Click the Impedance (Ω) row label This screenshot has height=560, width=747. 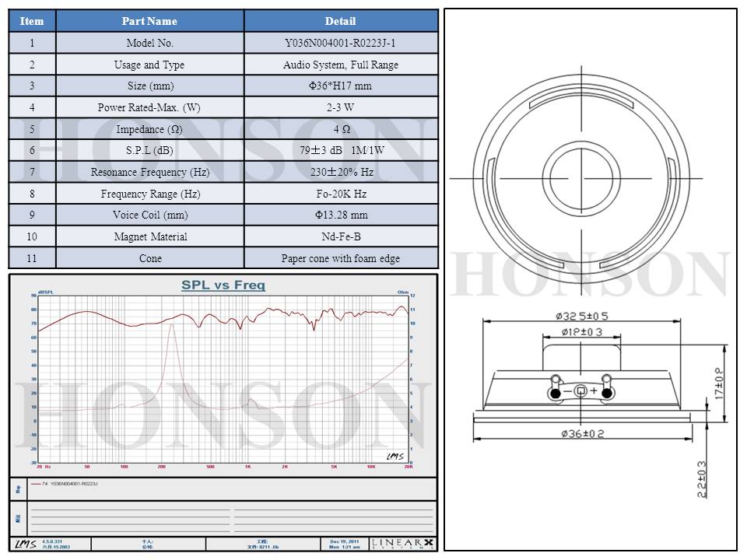pos(150,129)
